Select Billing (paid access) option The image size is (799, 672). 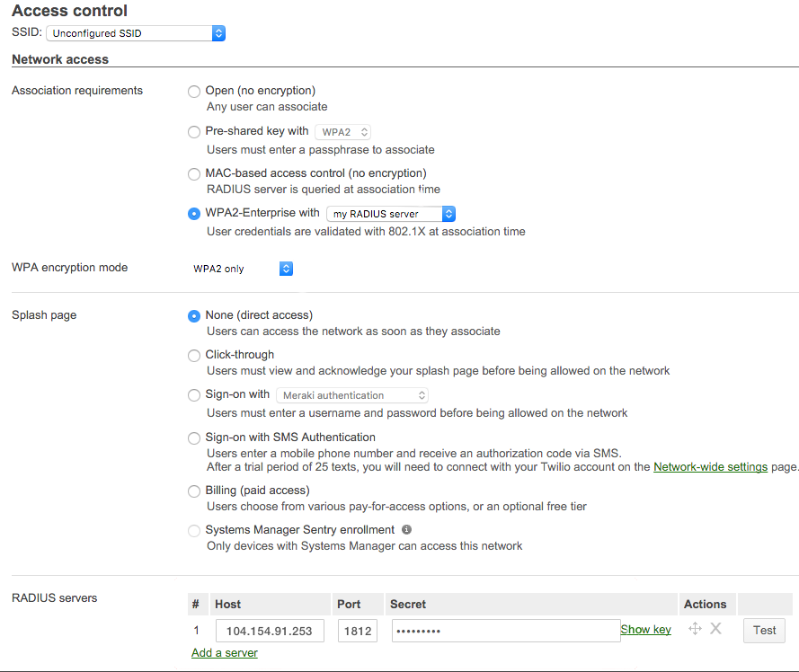coord(193,491)
